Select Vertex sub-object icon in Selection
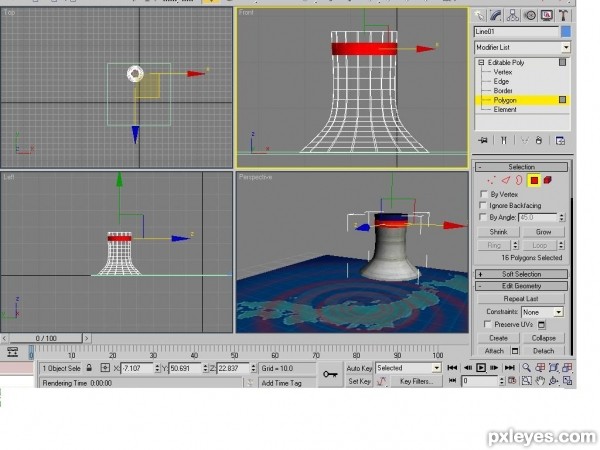Viewport: 600px width, 450px height. [491, 180]
